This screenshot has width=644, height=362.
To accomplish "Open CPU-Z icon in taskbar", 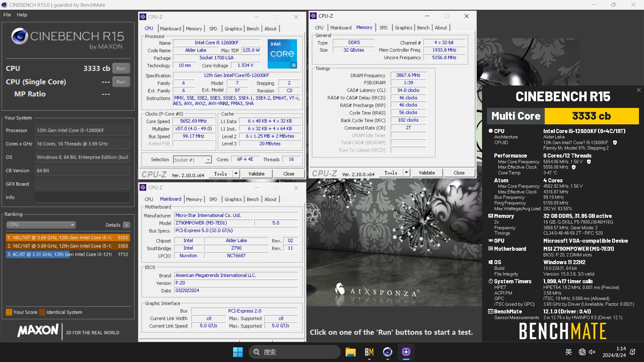I will [406, 352].
